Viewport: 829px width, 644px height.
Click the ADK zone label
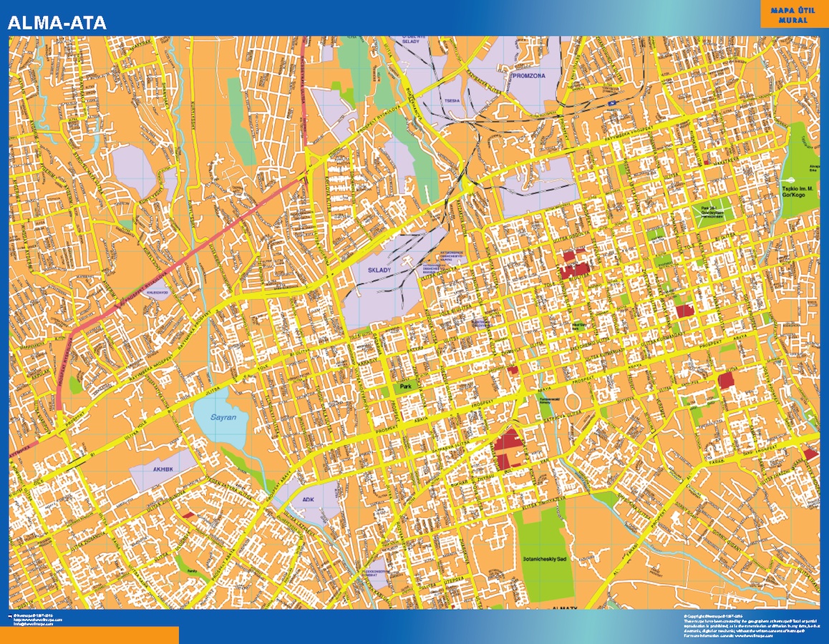tap(309, 499)
